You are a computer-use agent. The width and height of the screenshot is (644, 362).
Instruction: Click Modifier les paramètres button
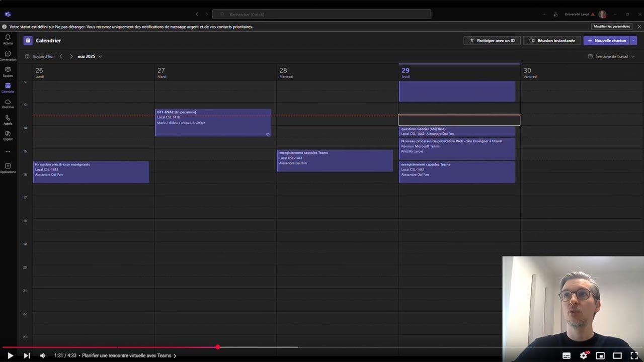pyautogui.click(x=611, y=27)
